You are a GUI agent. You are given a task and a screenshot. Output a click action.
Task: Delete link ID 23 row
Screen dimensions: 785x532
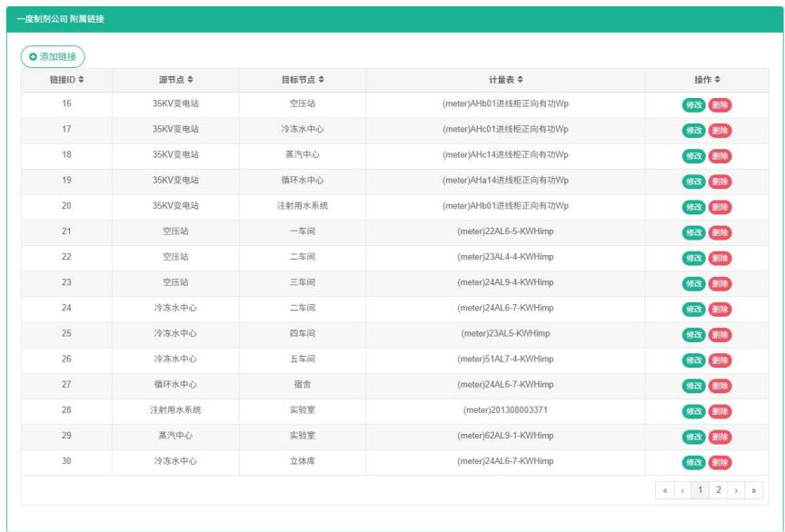[720, 283]
